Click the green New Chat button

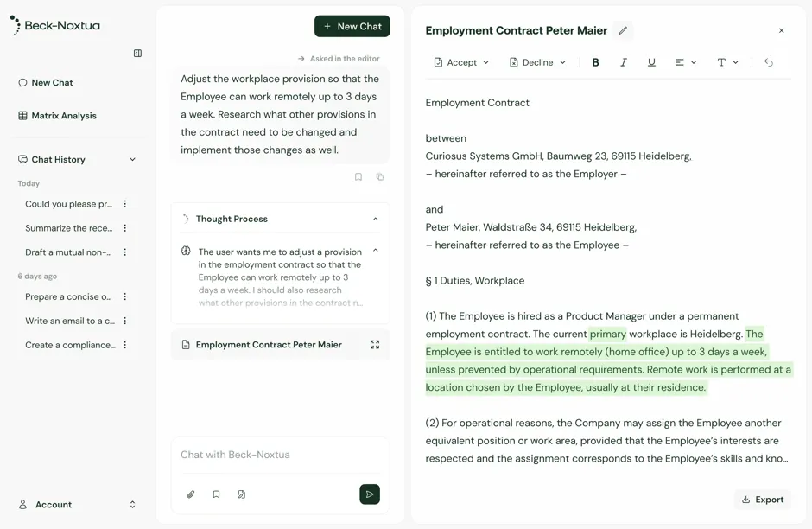(x=352, y=27)
